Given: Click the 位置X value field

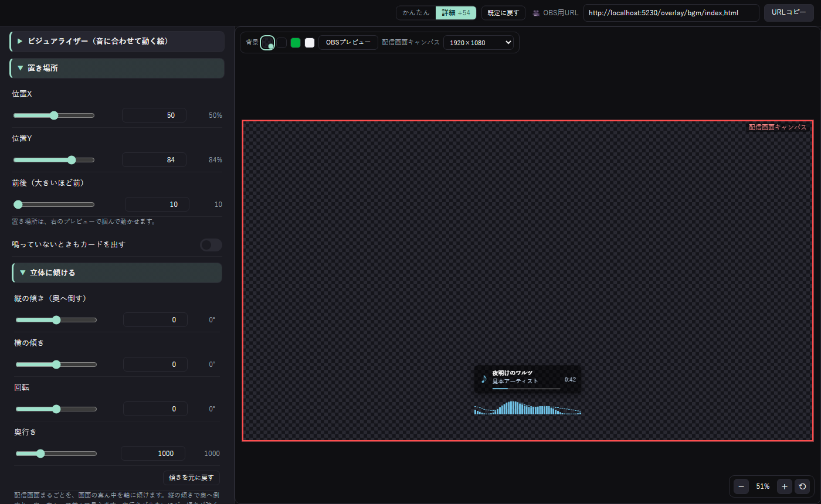Looking at the screenshot, I should coord(154,115).
